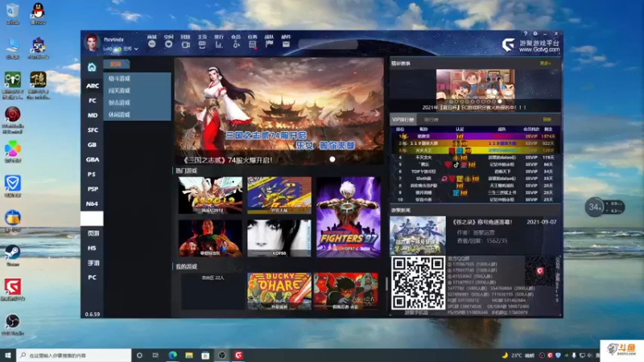Open the 商城 shop icon in the toolbar
Screen dimensions: 644x362
coord(152,44)
